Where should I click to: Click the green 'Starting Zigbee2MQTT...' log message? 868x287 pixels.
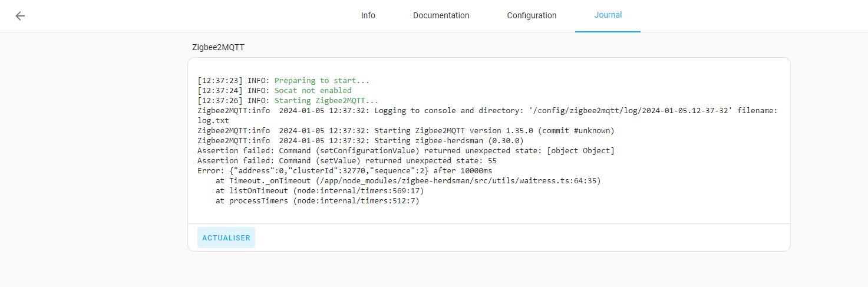[x=326, y=101]
